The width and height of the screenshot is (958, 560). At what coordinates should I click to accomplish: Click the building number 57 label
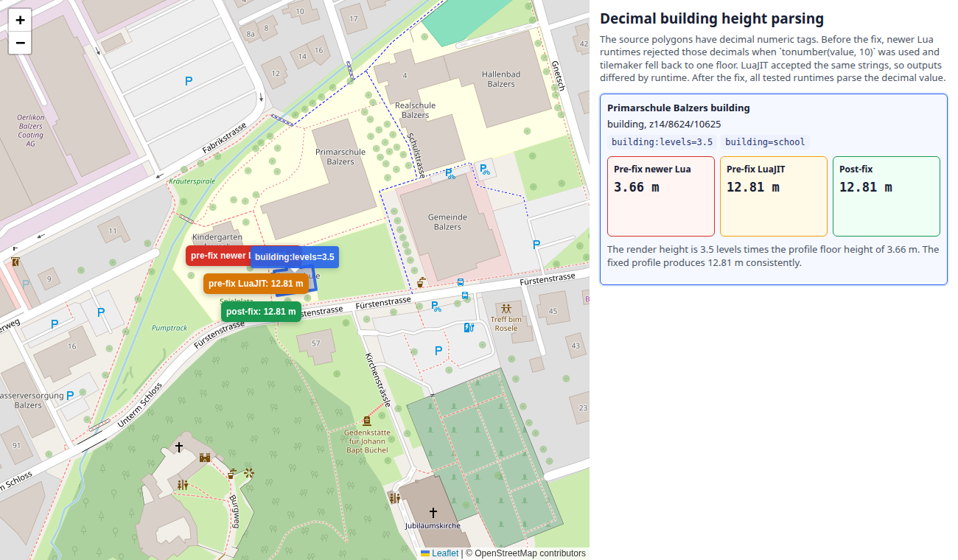pos(316,343)
